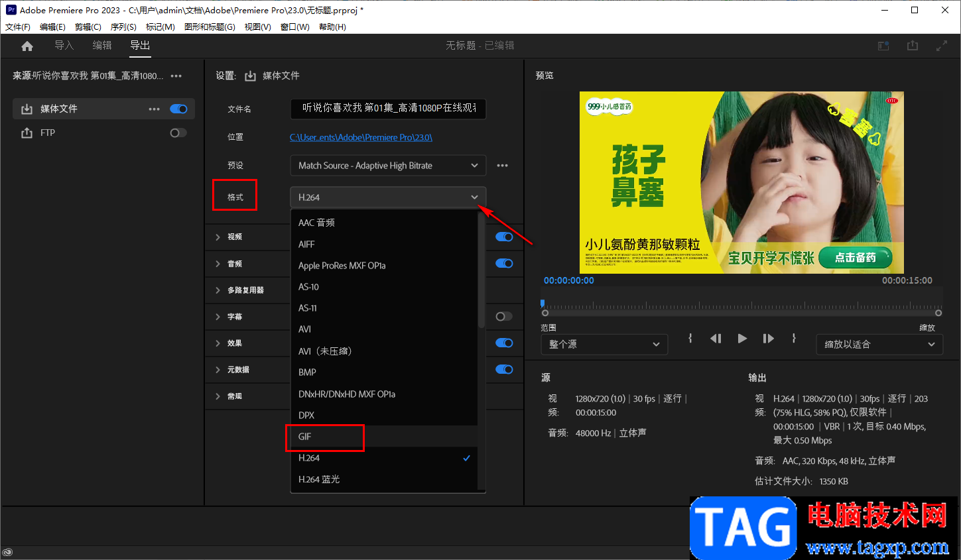Open the scaling dropdown 缩放以适合
The height and width of the screenshot is (560, 961).
[879, 345]
